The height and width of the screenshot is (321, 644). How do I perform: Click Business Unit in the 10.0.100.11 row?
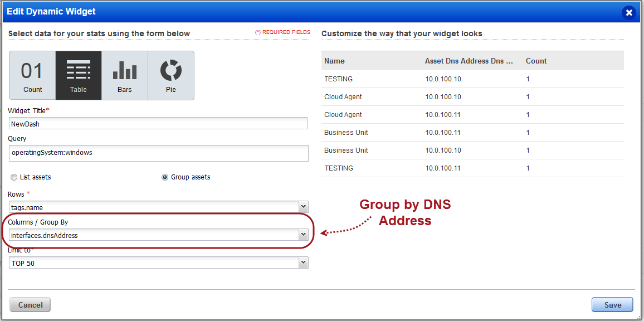tap(346, 132)
